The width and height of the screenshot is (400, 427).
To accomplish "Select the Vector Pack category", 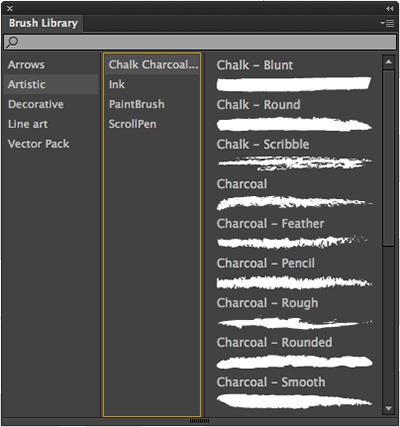I will 38,144.
